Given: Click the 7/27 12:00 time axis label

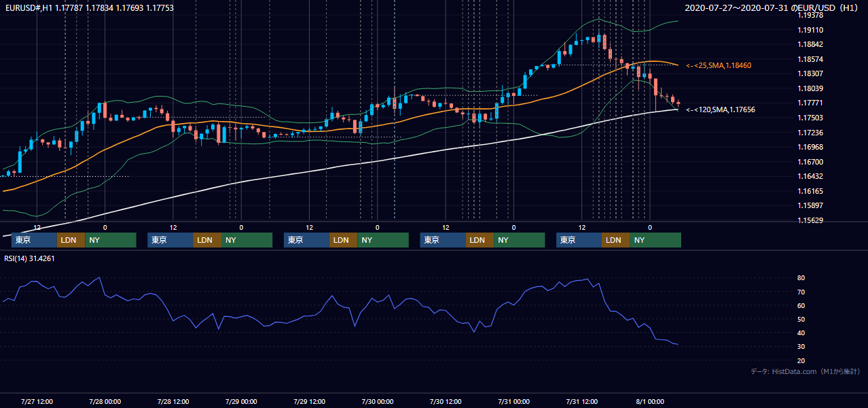Looking at the screenshot, I should pos(37,401).
